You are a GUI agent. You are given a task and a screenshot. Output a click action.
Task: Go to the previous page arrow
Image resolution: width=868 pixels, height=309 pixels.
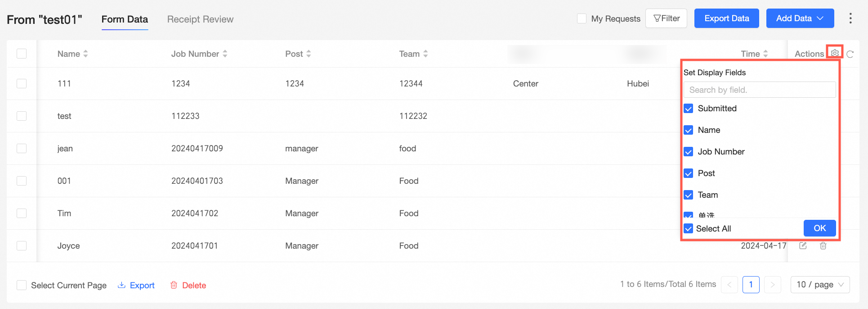click(x=729, y=285)
